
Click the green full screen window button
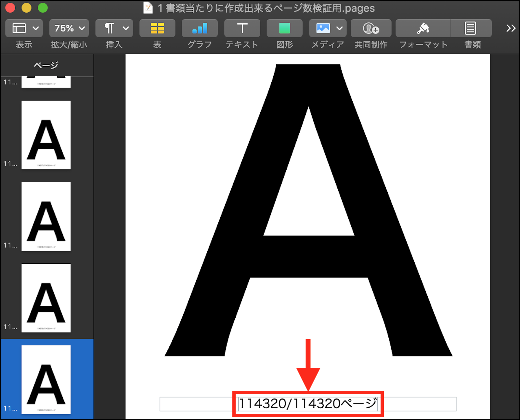(43, 8)
